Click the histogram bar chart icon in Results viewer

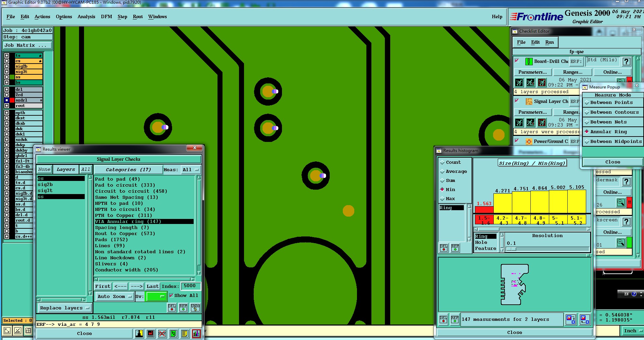coord(196,333)
